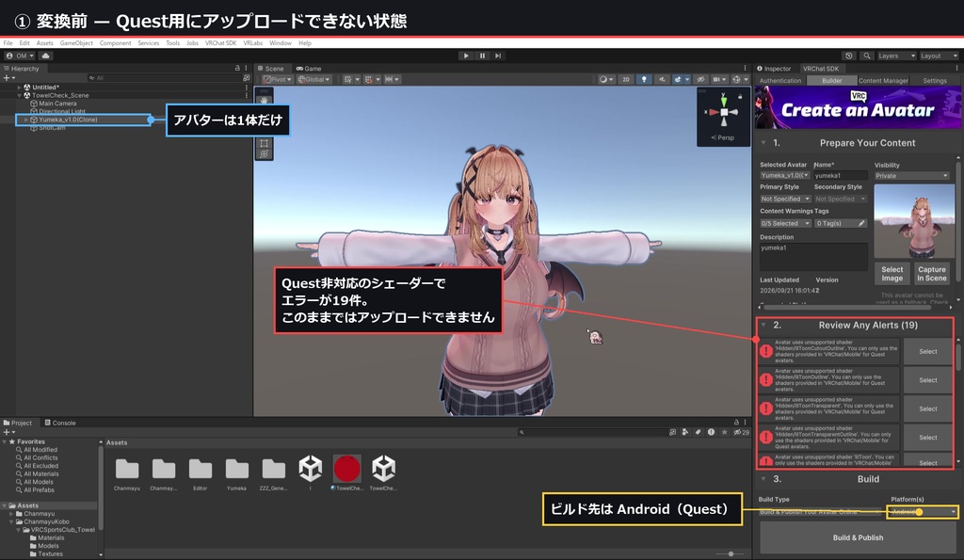Screen dimensions: 964x560
Task: Select the Transform tool in Scene overlay
Action: [264, 154]
